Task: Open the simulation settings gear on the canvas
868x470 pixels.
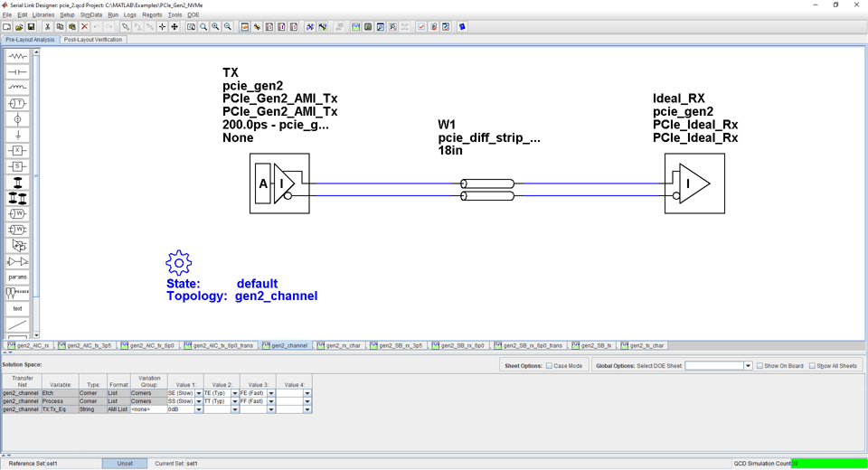Action: 178,263
